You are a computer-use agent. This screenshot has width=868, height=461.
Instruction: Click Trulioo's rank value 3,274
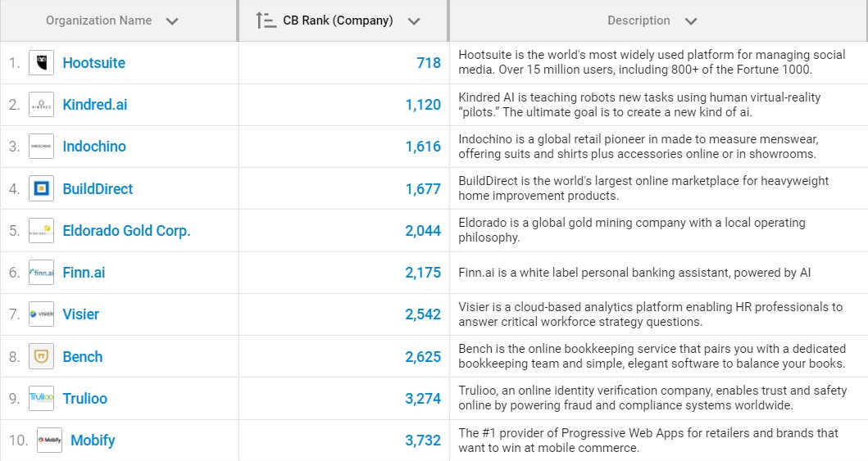tap(423, 398)
